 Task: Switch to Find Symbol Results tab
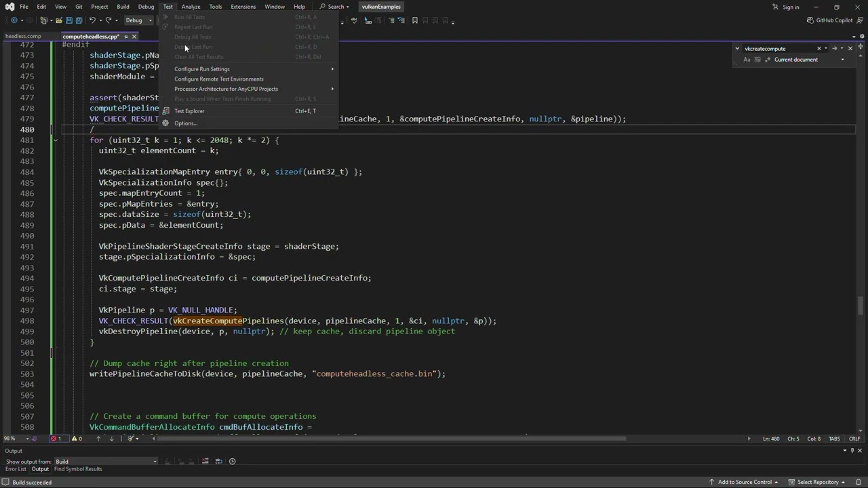[78, 469]
